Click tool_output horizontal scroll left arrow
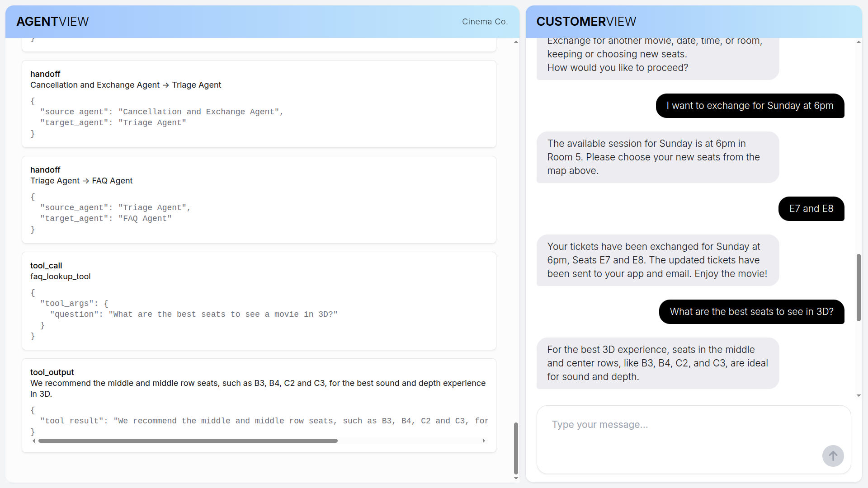The image size is (868, 488). tap(33, 441)
